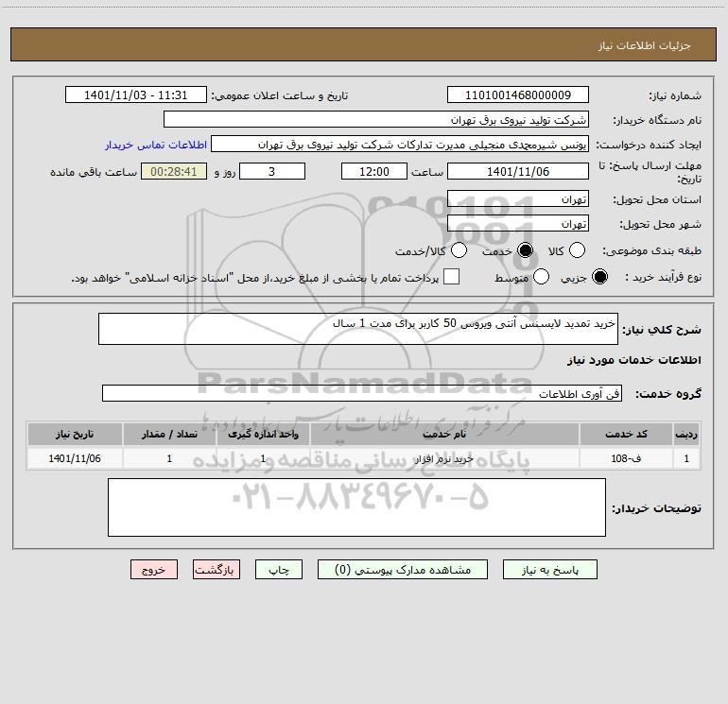Click the تاریخ نیاز column header
The width and height of the screenshot is (728, 704).
(75, 434)
